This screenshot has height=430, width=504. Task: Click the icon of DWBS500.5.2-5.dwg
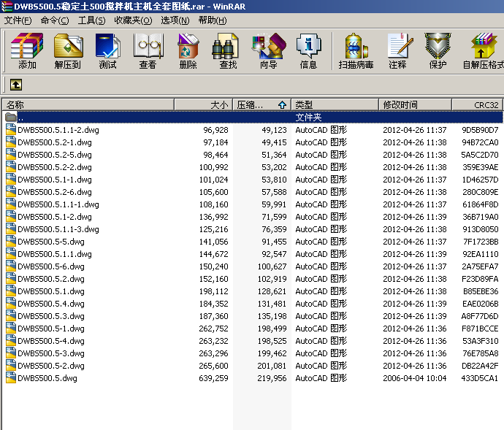pos(11,155)
